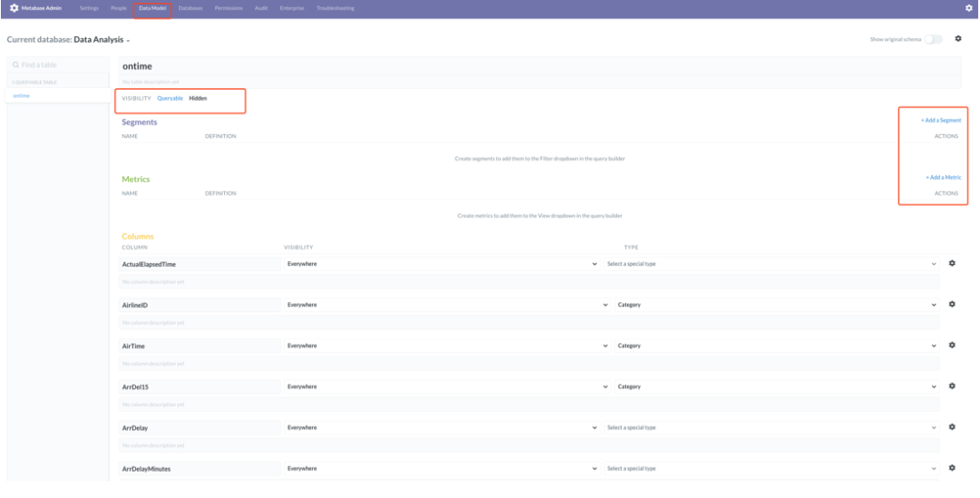
Task: Click the Add a Metric link
Action: (943, 178)
